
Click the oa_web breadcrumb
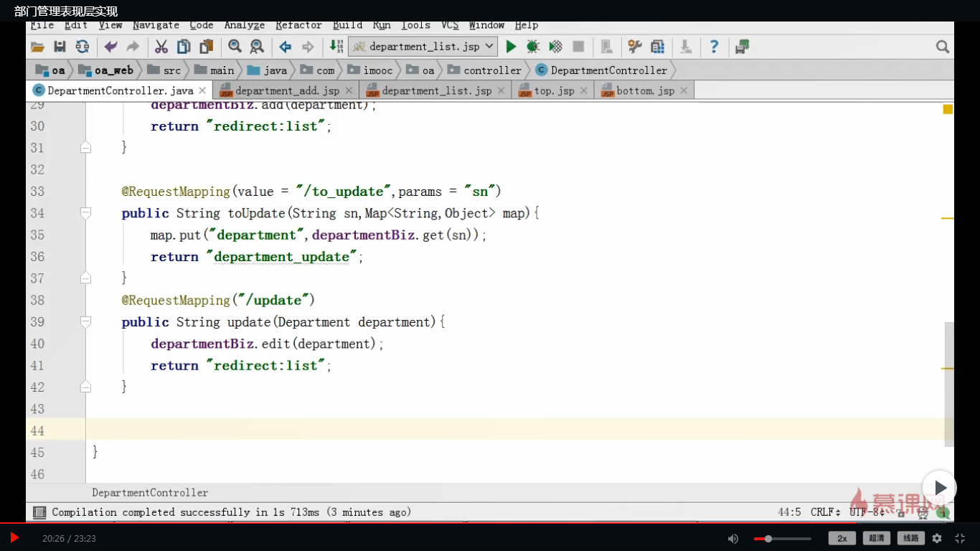coord(105,70)
